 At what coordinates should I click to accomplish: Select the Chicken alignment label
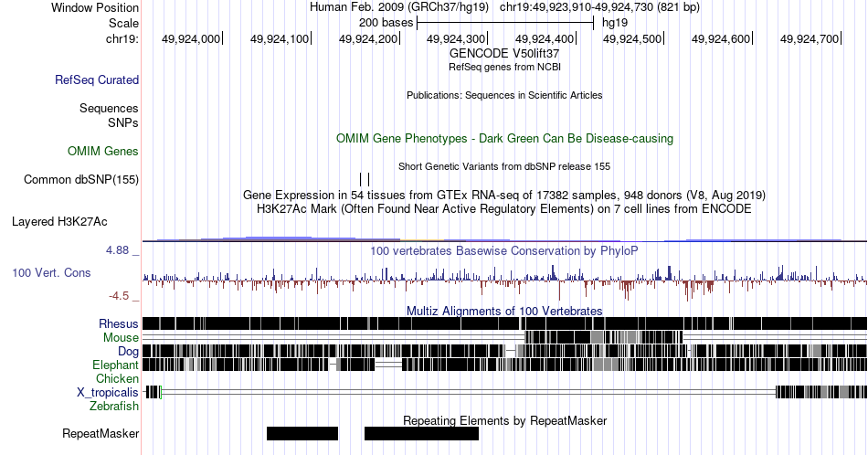click(117, 378)
